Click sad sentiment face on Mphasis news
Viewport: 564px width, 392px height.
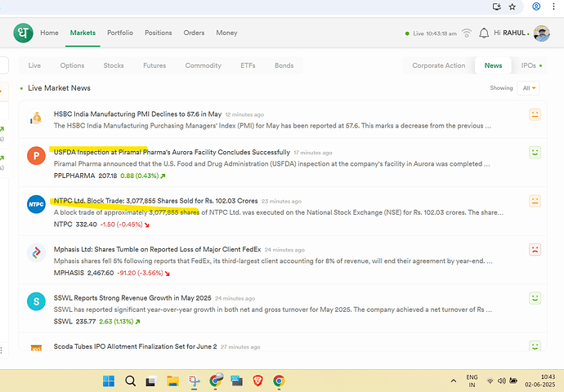[535, 249]
